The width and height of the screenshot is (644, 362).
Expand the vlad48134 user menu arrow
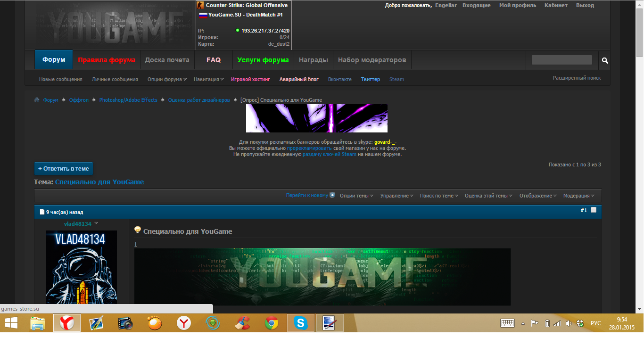pos(96,223)
